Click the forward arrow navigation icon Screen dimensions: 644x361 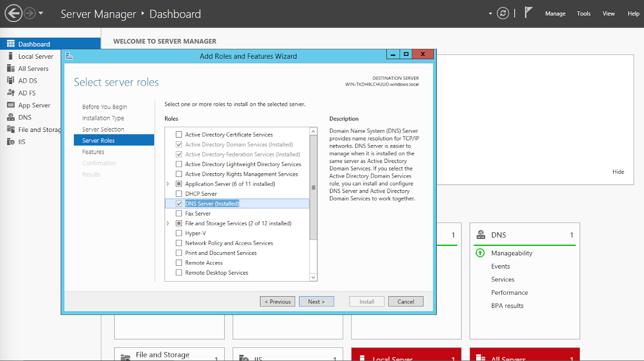pyautogui.click(x=29, y=13)
